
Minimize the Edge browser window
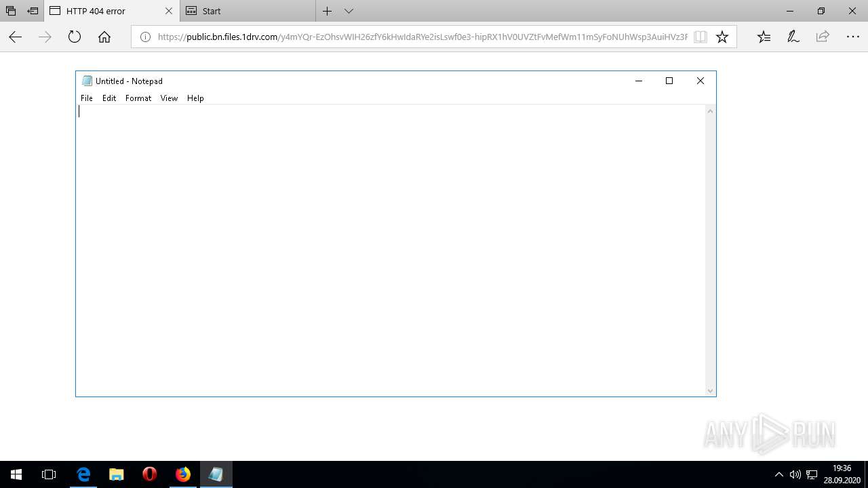790,11
